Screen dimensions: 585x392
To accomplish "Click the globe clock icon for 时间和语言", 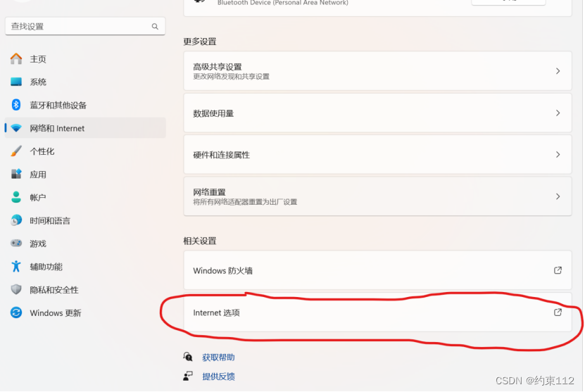I will [x=16, y=220].
